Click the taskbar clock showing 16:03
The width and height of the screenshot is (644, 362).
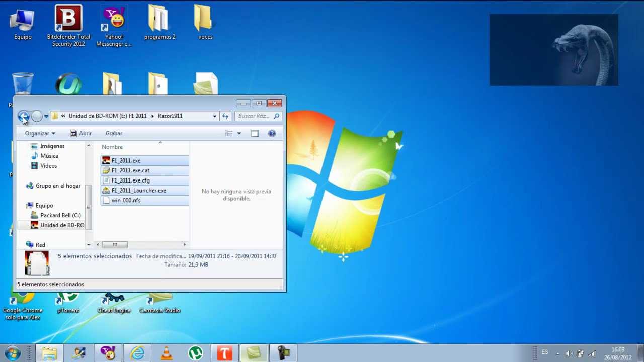[618, 353]
